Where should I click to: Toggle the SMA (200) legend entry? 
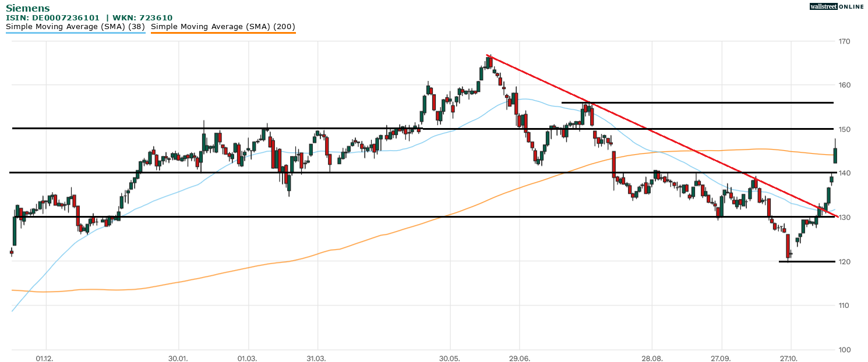(223, 26)
